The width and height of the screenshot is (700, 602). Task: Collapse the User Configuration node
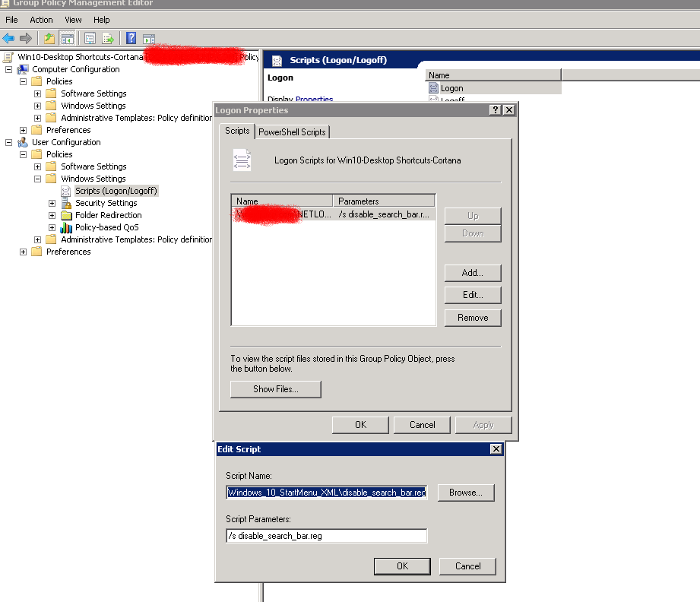point(9,142)
